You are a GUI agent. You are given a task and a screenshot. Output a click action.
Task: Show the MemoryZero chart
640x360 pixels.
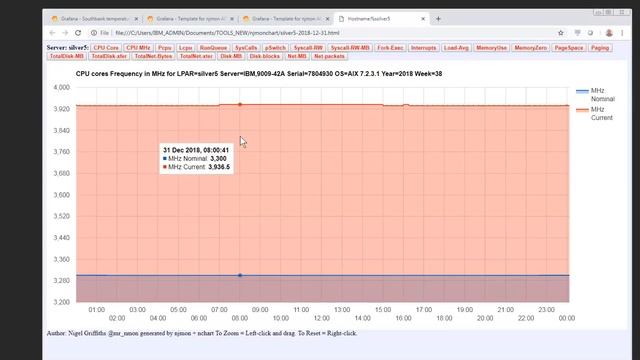(x=531, y=48)
